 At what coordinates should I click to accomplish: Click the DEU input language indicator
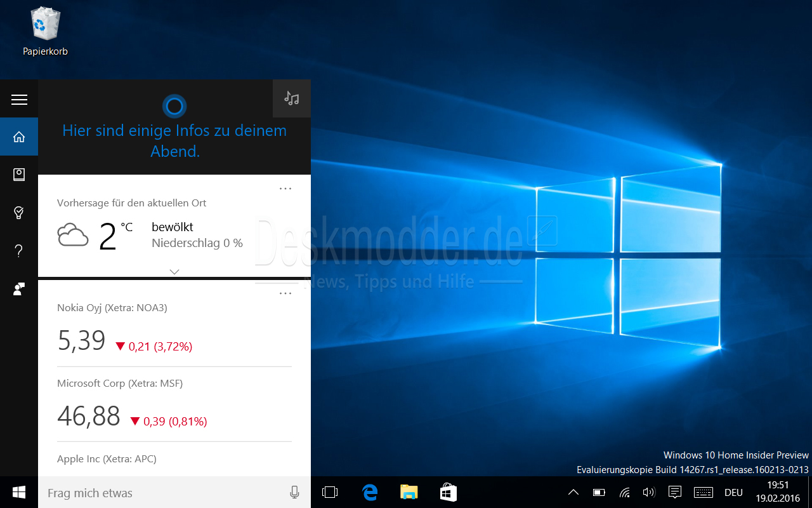tap(734, 492)
